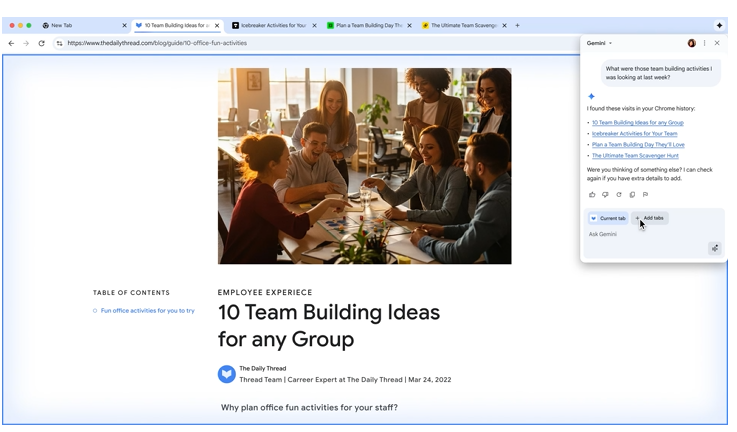
Task: Close the 10 Team Building Ideas tab
Action: point(217,25)
